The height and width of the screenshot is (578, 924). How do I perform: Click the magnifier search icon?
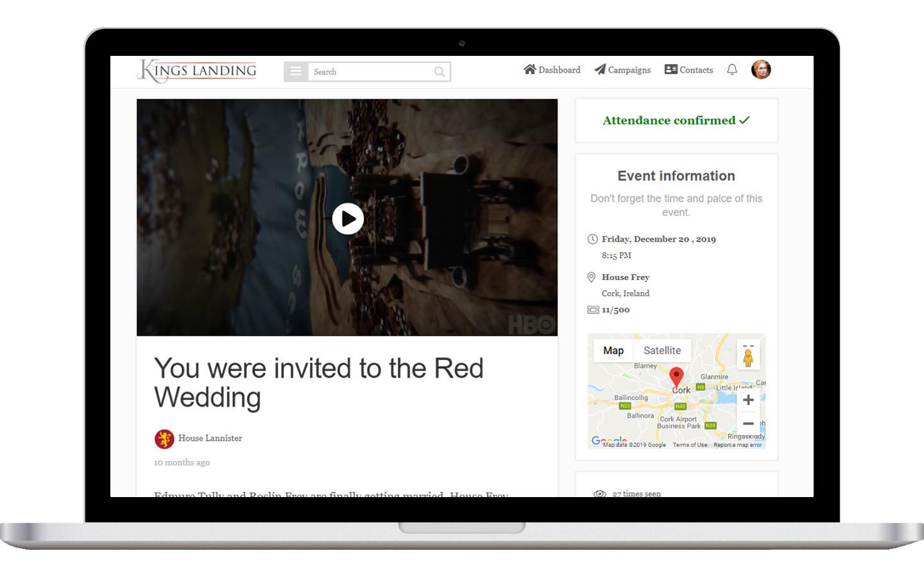pos(440,72)
